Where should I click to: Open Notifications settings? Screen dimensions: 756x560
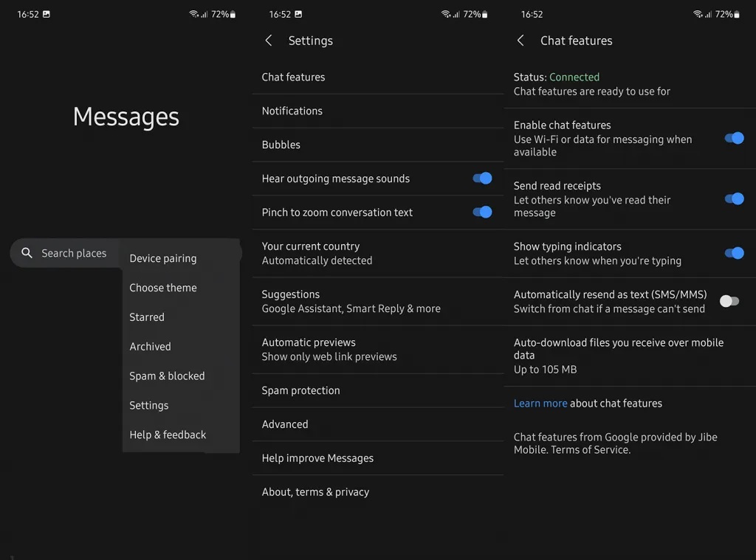[377, 111]
